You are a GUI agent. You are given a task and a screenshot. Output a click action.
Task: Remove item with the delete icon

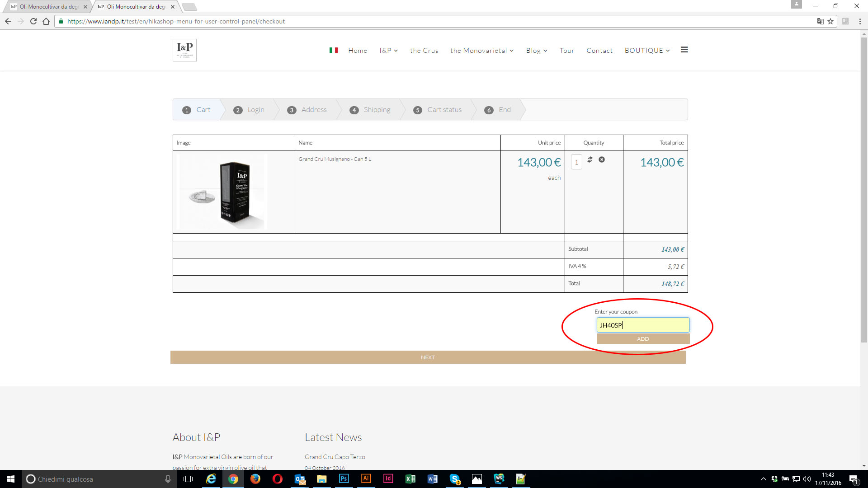click(x=602, y=160)
